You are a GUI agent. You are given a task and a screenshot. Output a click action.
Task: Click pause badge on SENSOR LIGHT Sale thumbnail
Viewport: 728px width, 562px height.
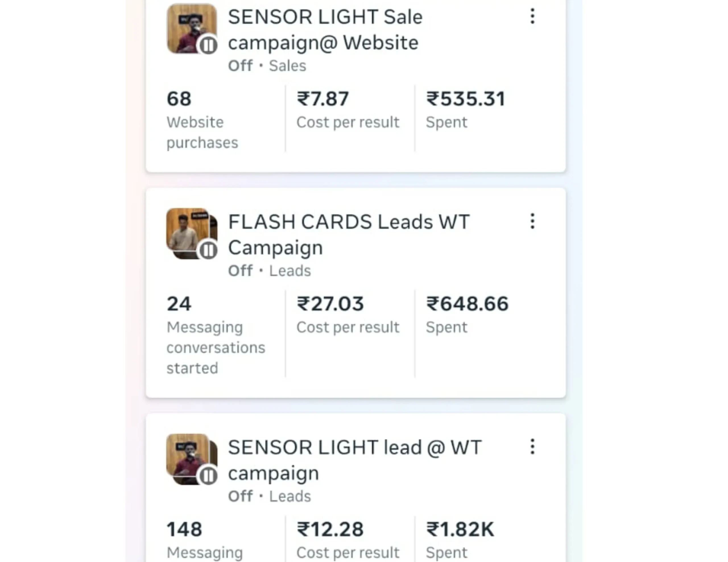click(208, 45)
